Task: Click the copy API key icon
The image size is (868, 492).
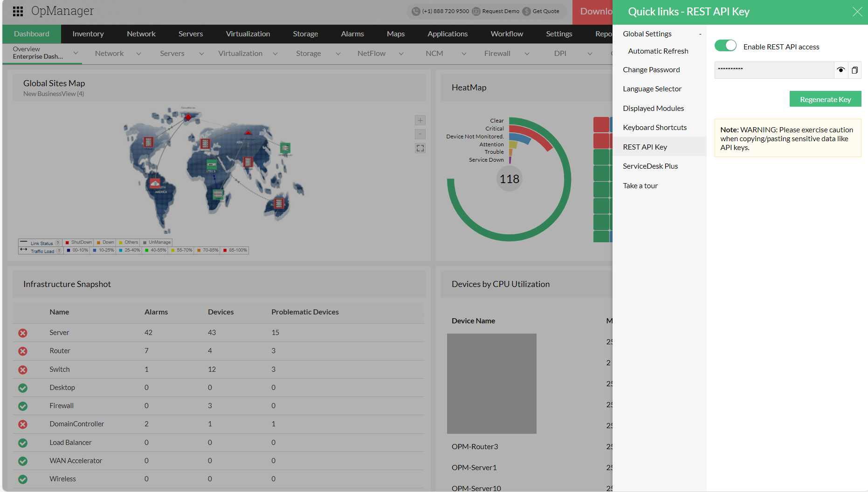Action: coord(854,70)
